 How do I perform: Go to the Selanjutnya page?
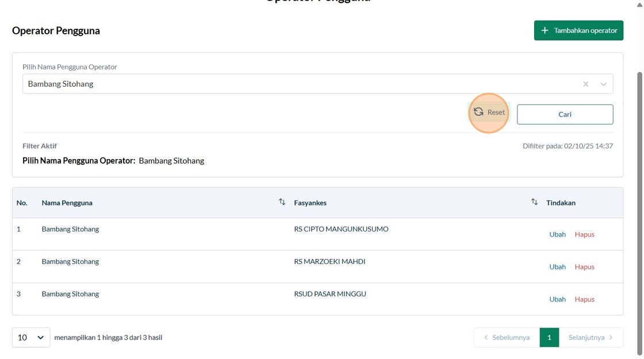591,338
